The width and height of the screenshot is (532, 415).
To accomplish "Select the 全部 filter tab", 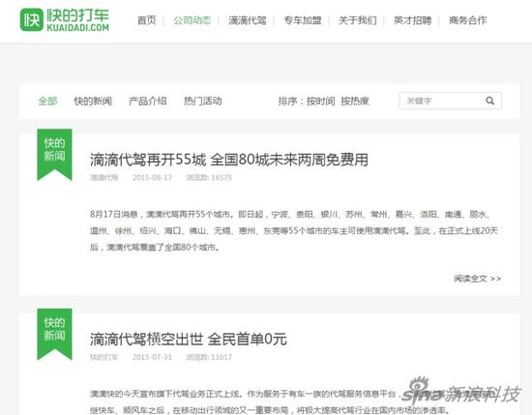I will coord(47,101).
